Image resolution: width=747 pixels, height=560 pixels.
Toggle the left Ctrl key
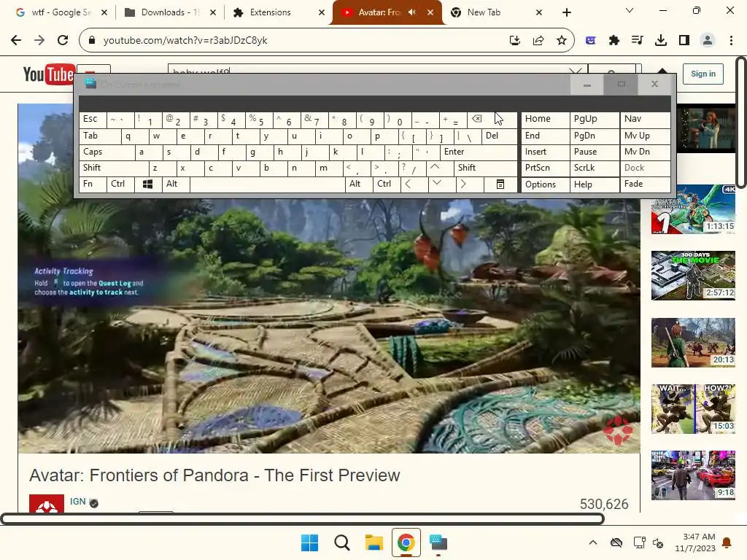120,184
